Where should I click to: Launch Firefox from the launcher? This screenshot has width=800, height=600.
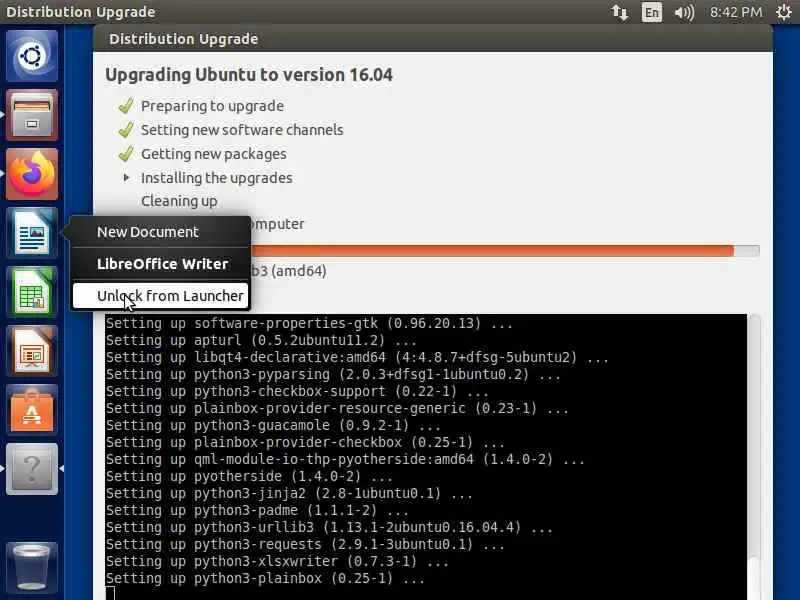tap(32, 174)
